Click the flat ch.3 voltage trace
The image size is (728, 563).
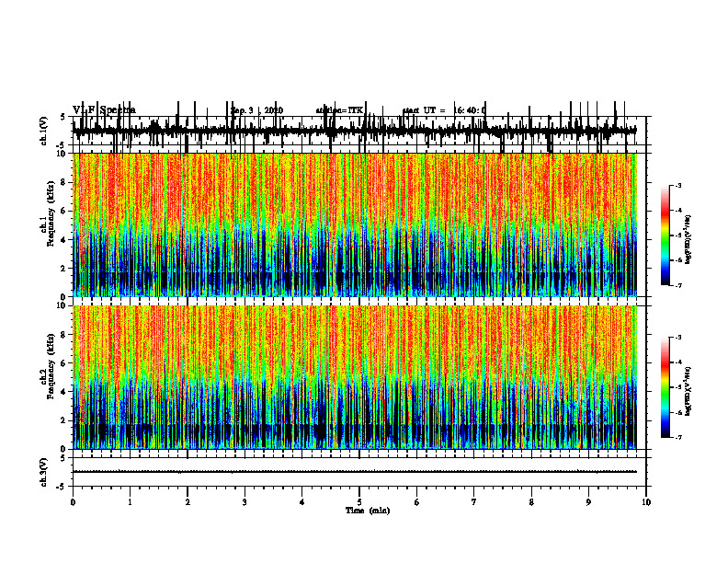click(354, 472)
